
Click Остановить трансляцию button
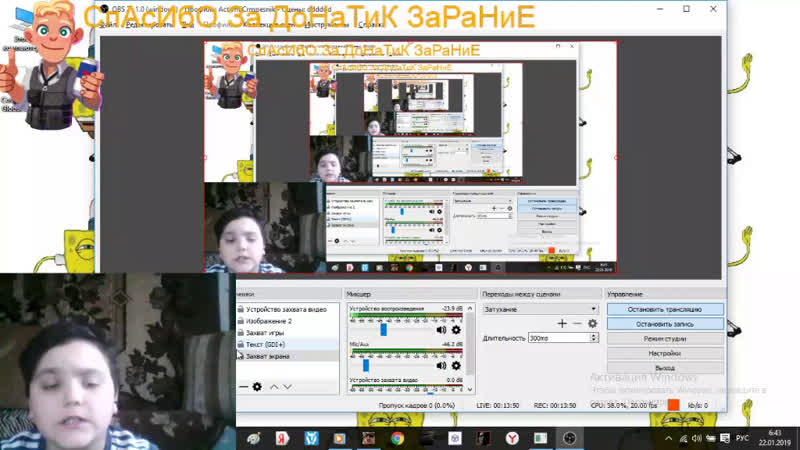click(x=665, y=309)
